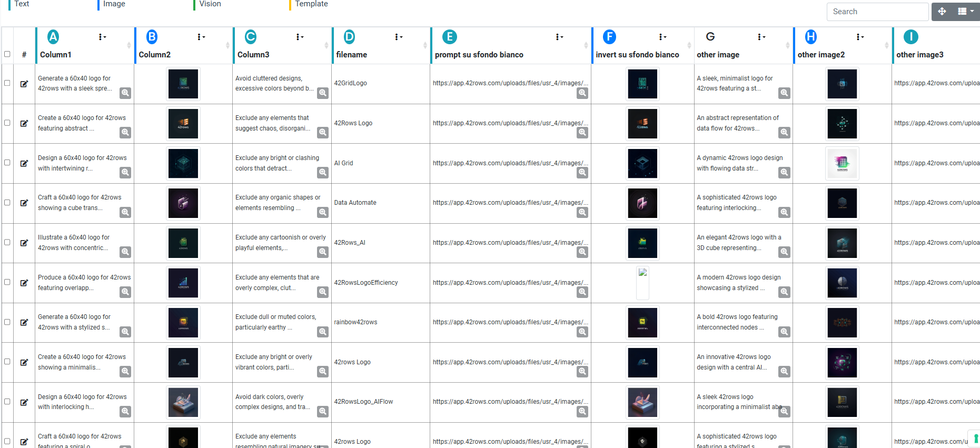Open other image3 URL in AI Grid row

pos(937,163)
